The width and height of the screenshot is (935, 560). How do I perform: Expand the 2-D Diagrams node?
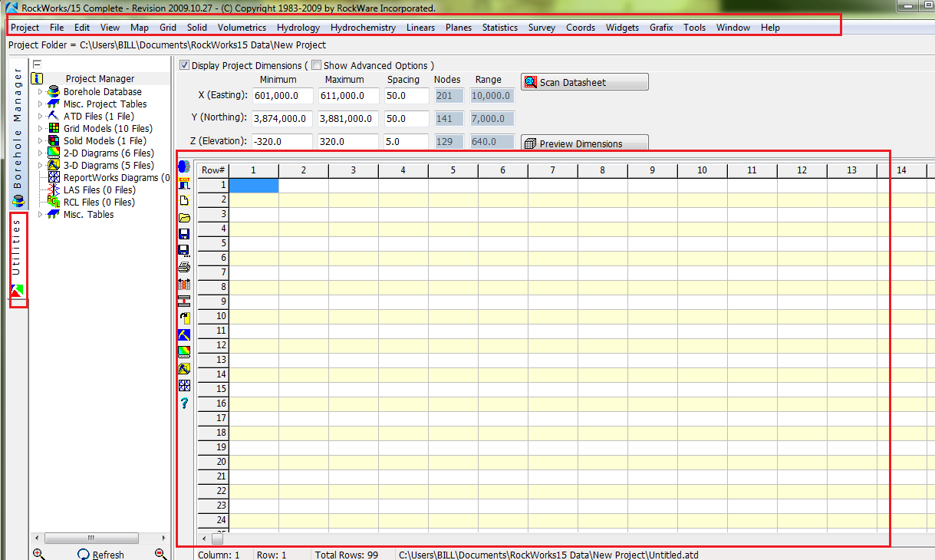(x=41, y=153)
